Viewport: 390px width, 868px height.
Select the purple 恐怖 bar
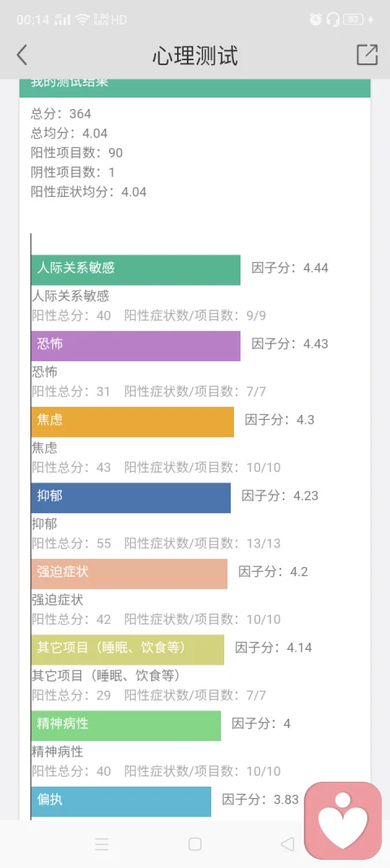click(x=136, y=346)
